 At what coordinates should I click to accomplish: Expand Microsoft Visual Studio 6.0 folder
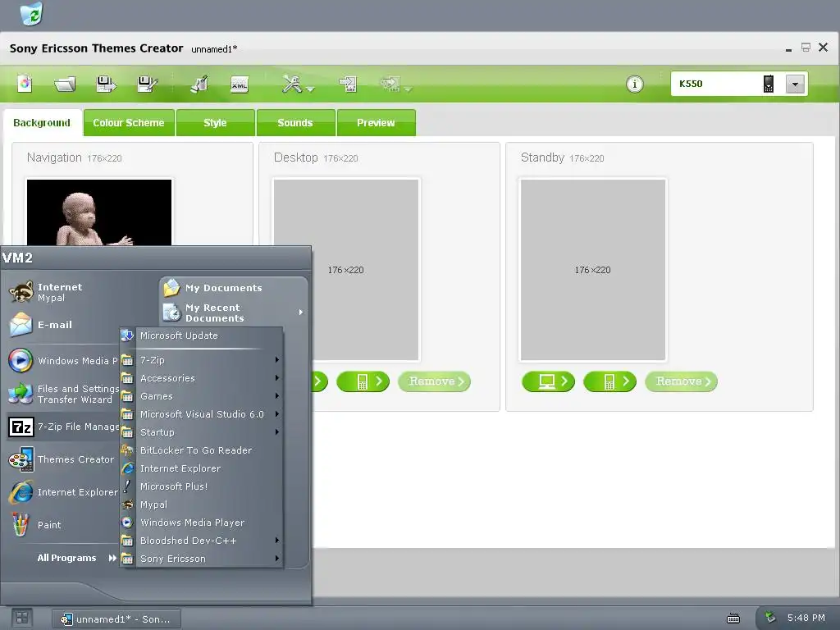pos(202,414)
